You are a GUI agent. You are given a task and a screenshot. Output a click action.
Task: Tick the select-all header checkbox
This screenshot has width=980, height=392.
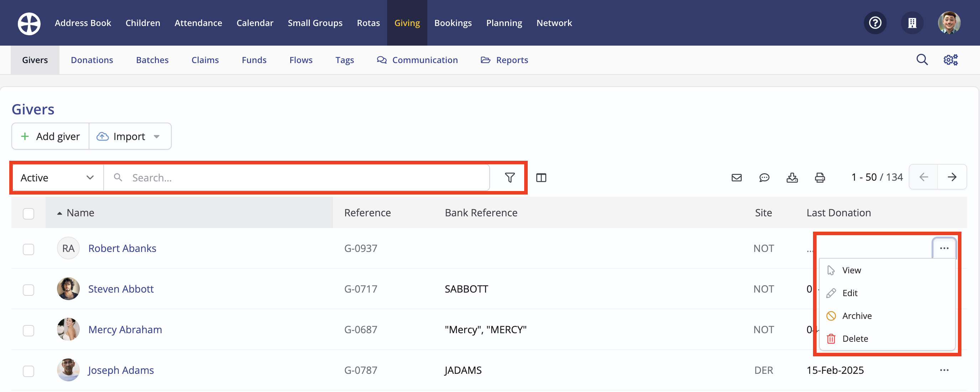pos(28,213)
